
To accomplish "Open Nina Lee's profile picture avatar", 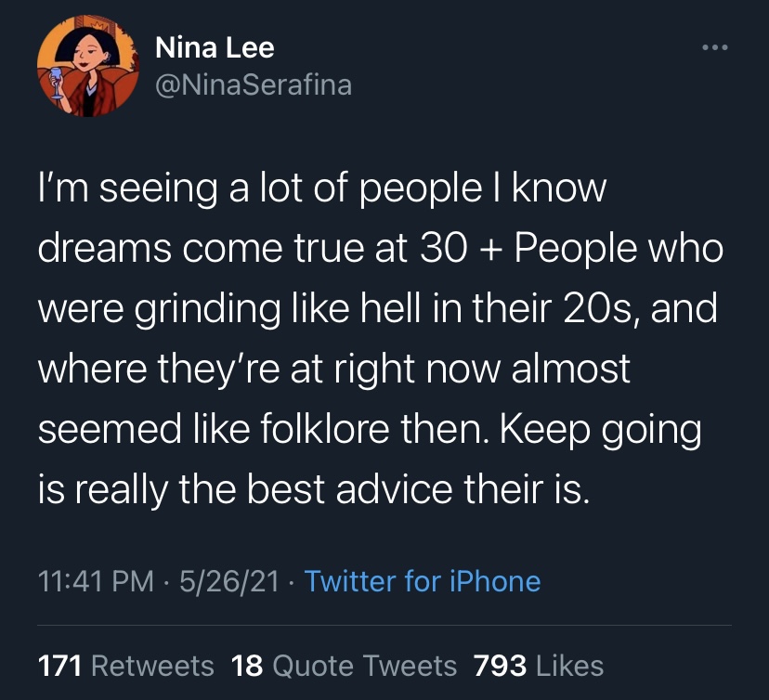I will click(x=79, y=66).
